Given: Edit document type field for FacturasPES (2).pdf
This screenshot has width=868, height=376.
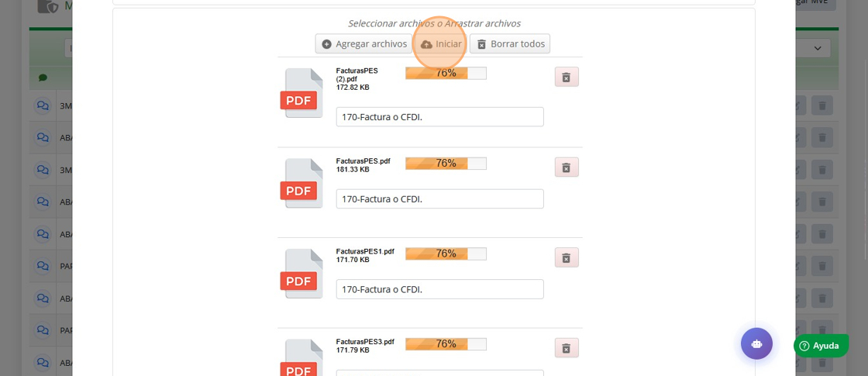Looking at the screenshot, I should pos(439,117).
